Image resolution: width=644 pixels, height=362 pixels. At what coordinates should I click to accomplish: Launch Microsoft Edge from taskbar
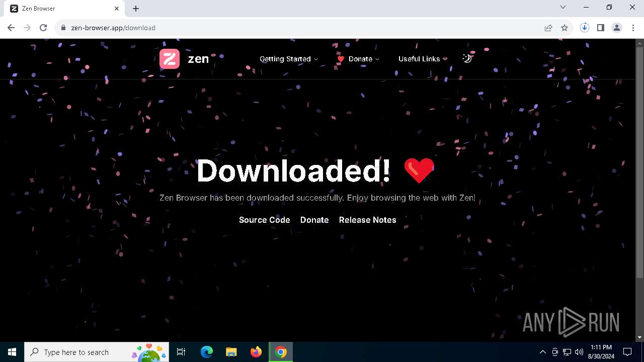207,352
